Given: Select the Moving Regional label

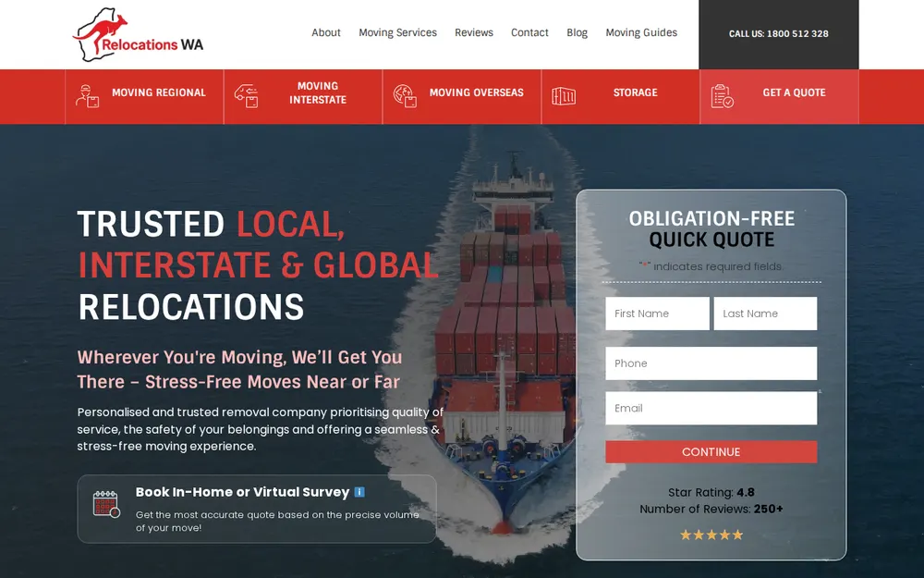Looking at the screenshot, I should [x=159, y=92].
